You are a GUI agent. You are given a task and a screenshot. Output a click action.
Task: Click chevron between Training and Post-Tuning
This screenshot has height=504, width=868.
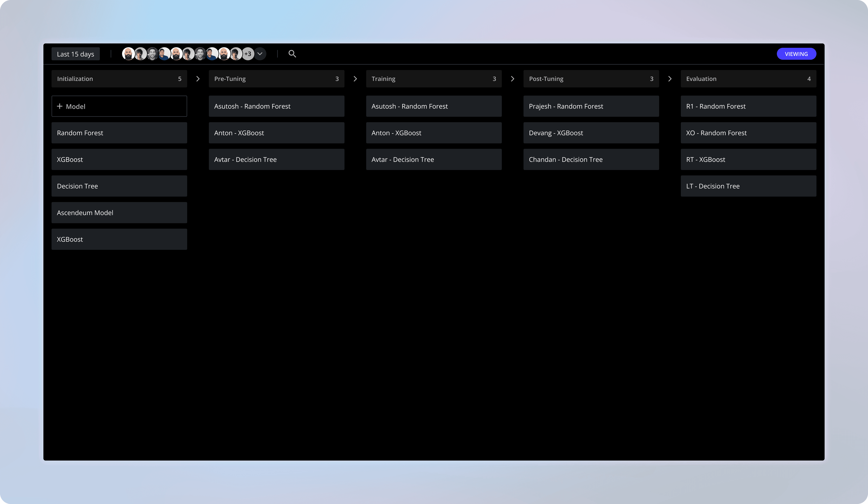(512, 79)
